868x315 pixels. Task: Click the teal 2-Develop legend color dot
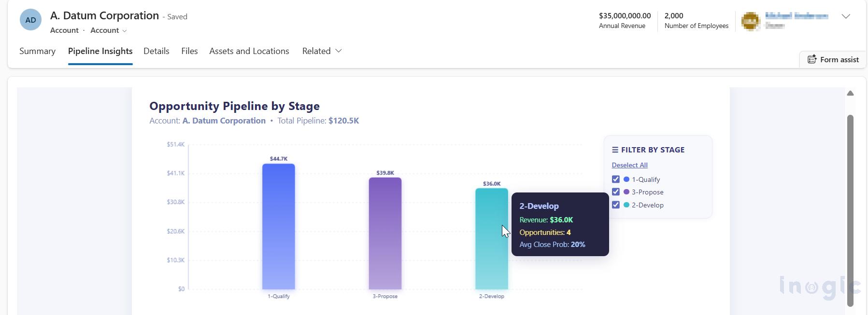(626, 205)
